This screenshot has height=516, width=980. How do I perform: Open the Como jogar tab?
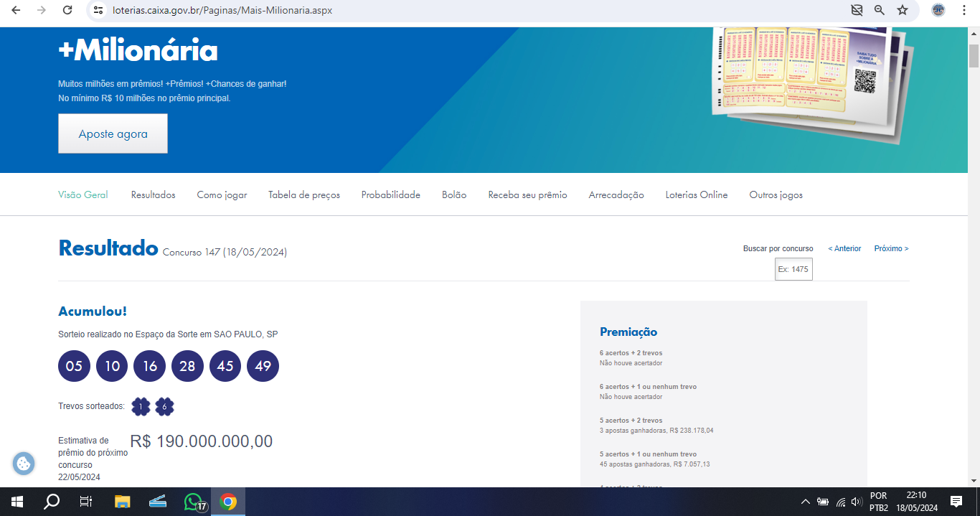pos(222,194)
